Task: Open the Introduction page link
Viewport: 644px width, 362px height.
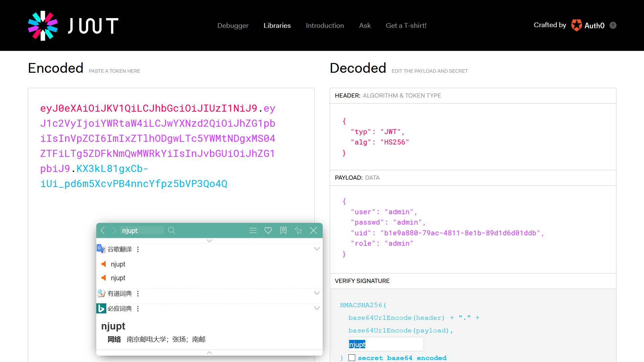Action: [325, 25]
